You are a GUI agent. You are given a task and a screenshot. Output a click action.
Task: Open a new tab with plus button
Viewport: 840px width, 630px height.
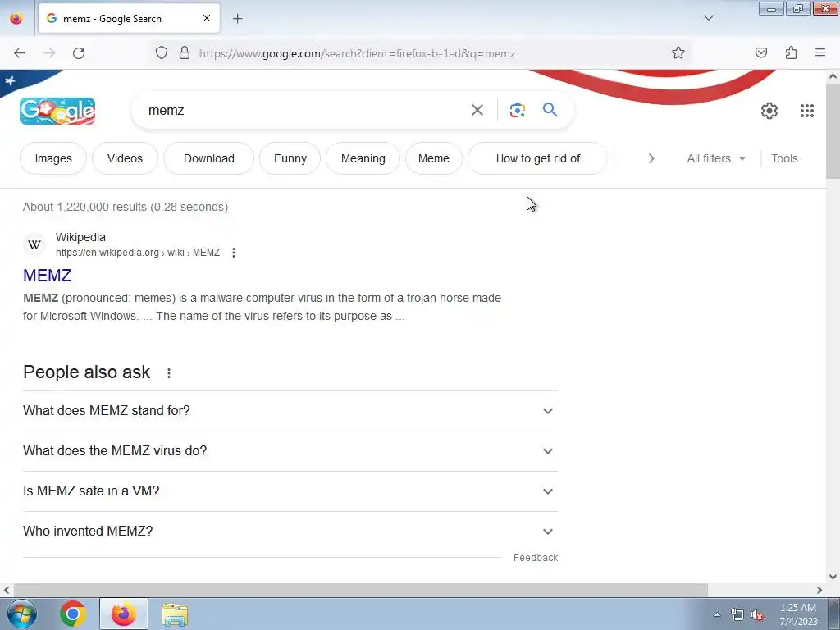tap(237, 19)
